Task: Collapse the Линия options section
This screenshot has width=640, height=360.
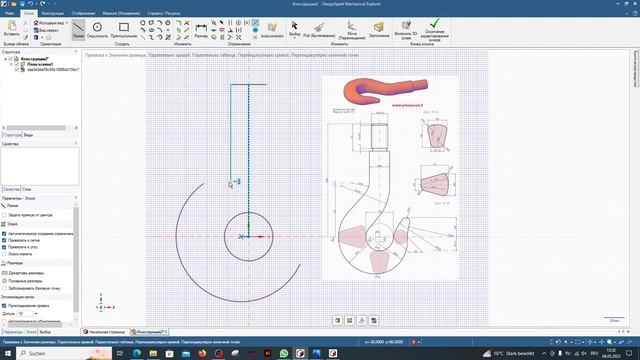Action: pyautogui.click(x=37, y=206)
